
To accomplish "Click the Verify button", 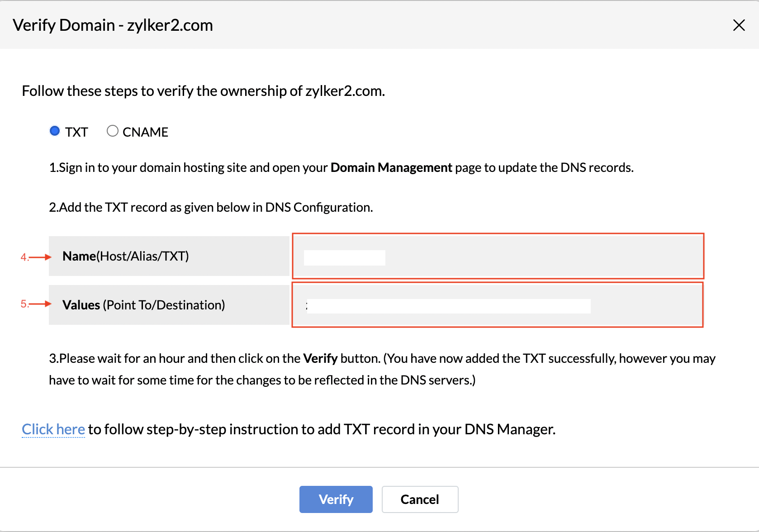I will tap(336, 499).
